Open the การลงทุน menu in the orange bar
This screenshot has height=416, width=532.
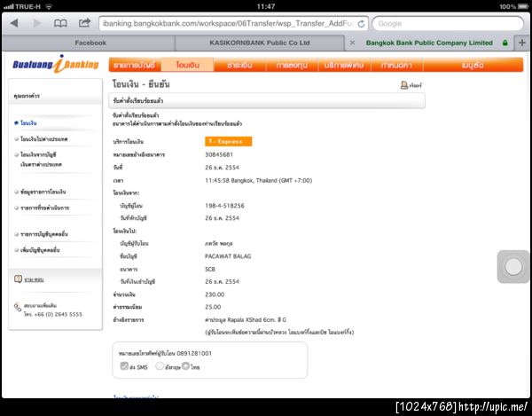pos(292,65)
